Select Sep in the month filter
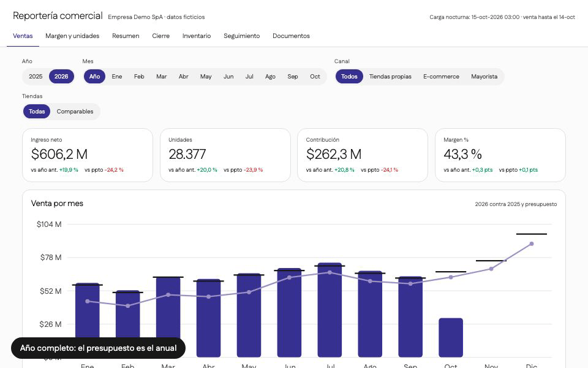 coord(293,77)
